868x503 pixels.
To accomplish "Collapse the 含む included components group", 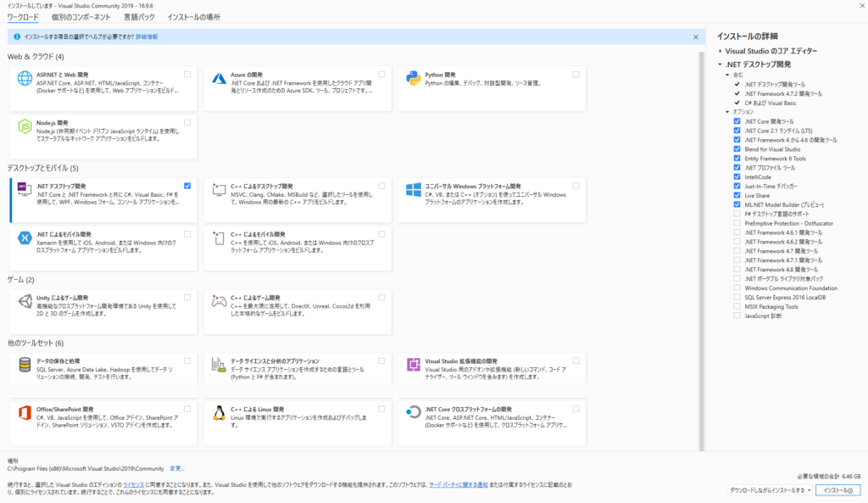I will [x=727, y=75].
